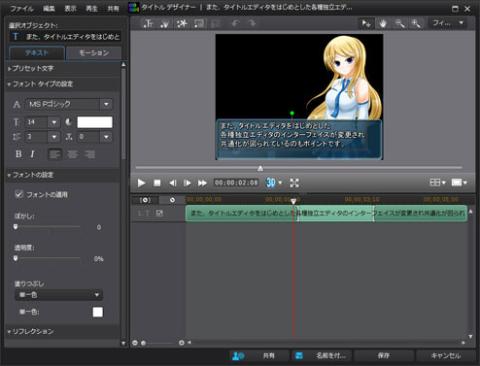Open the fill type 単一色 dropdown
Image resolution: width=480 pixels, height=366 pixels.
click(59, 295)
